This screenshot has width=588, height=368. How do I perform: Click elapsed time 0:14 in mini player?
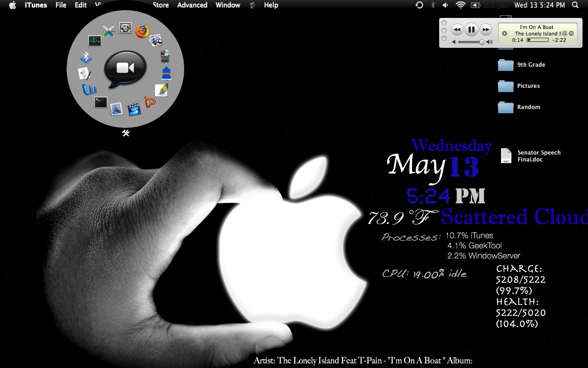(518, 40)
